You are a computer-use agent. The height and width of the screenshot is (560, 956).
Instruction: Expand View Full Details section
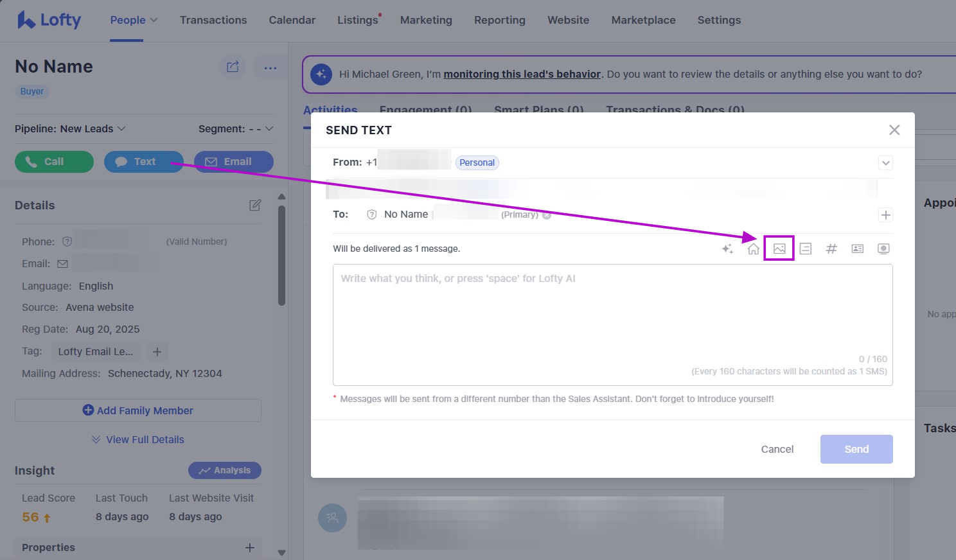pyautogui.click(x=137, y=439)
